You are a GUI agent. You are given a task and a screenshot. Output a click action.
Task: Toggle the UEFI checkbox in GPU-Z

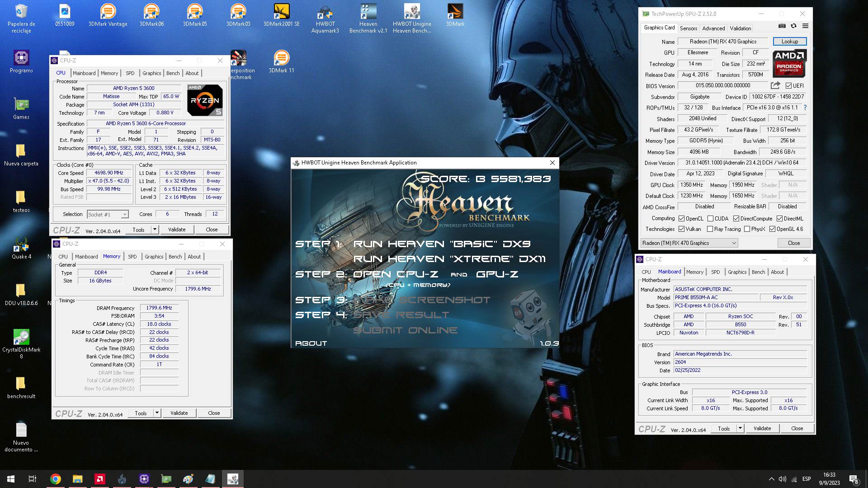788,86
